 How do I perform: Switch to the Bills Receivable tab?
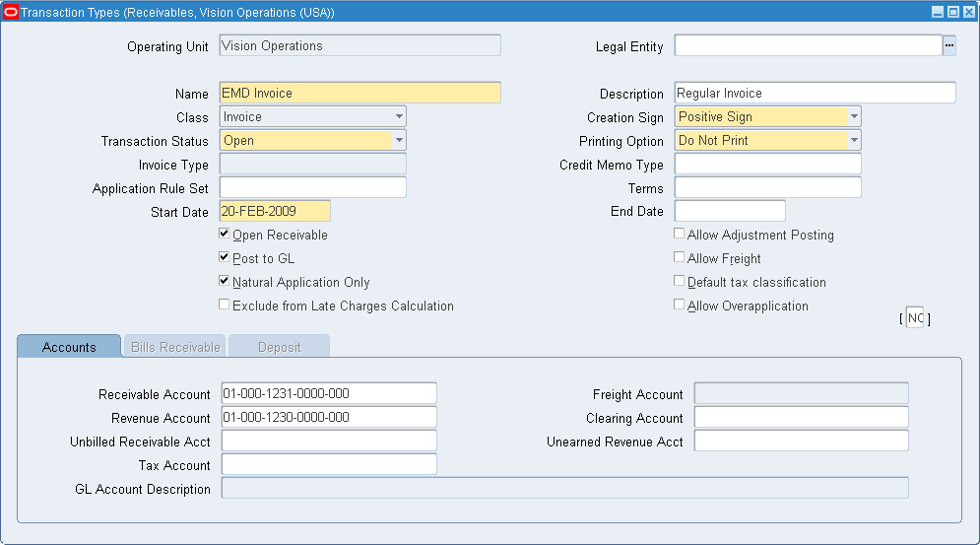point(175,347)
